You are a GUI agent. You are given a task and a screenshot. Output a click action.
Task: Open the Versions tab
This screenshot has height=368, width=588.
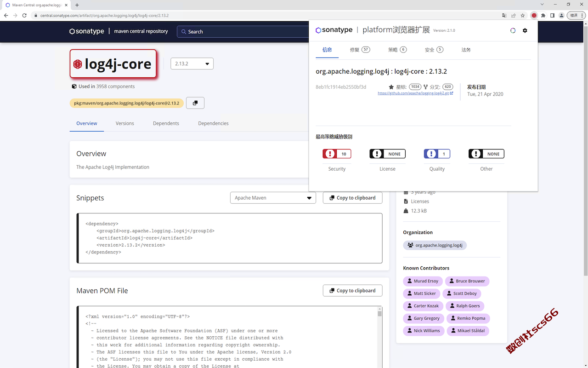pos(125,123)
